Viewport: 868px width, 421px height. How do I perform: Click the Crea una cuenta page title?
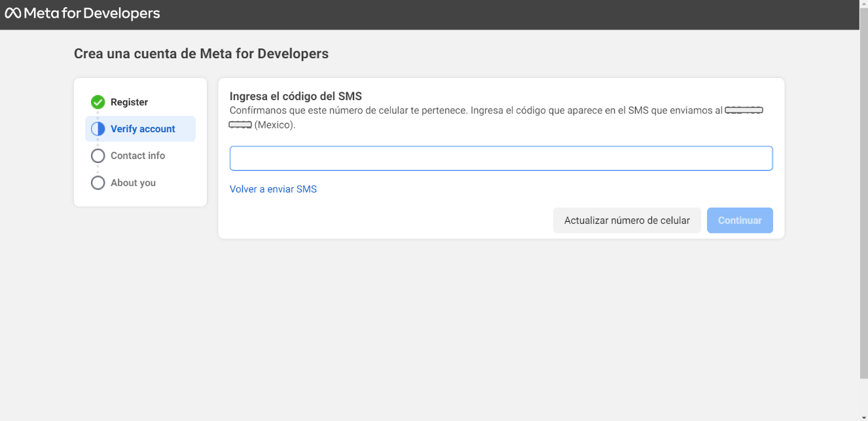(x=201, y=54)
